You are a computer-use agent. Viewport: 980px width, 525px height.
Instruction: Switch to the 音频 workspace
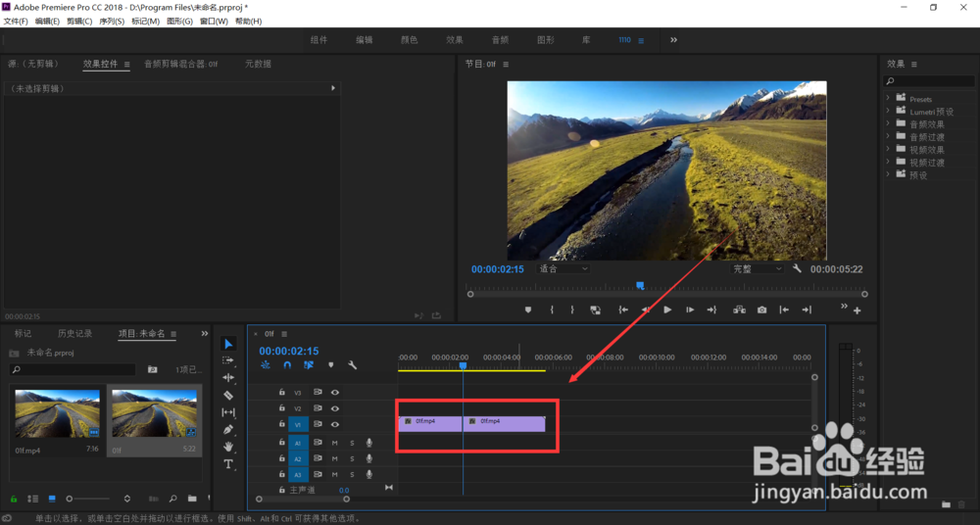tap(500, 39)
